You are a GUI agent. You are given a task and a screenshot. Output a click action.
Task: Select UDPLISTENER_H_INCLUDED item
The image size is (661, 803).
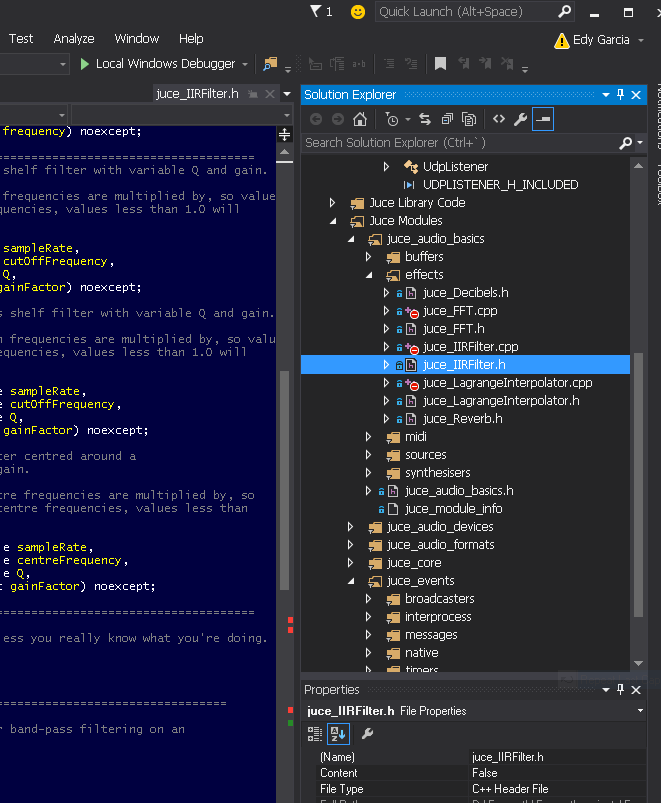pyautogui.click(x=500, y=185)
